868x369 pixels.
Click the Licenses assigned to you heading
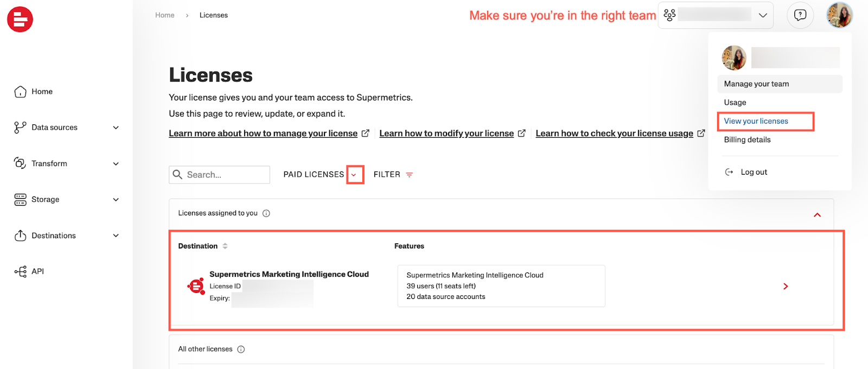coord(218,213)
